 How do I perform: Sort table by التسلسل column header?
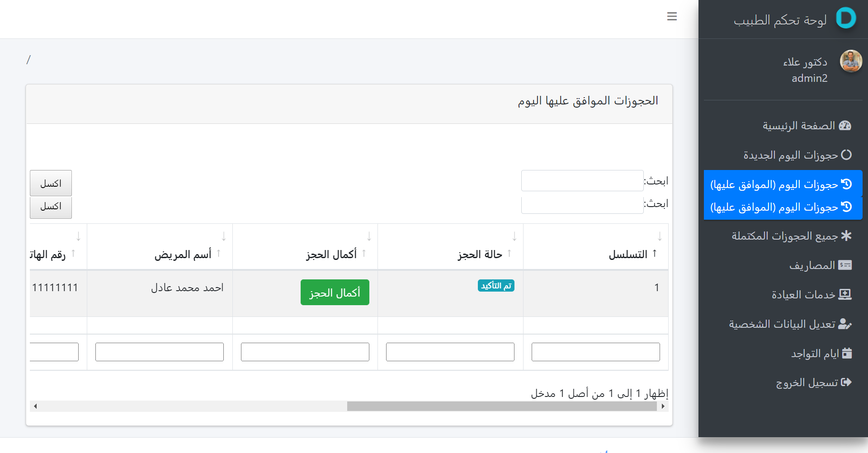(x=627, y=255)
